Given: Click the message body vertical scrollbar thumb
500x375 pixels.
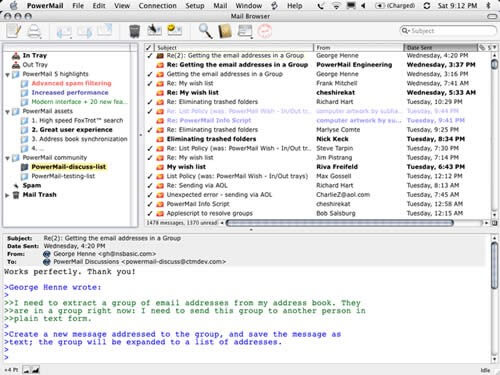Looking at the screenshot, I should (x=494, y=265).
